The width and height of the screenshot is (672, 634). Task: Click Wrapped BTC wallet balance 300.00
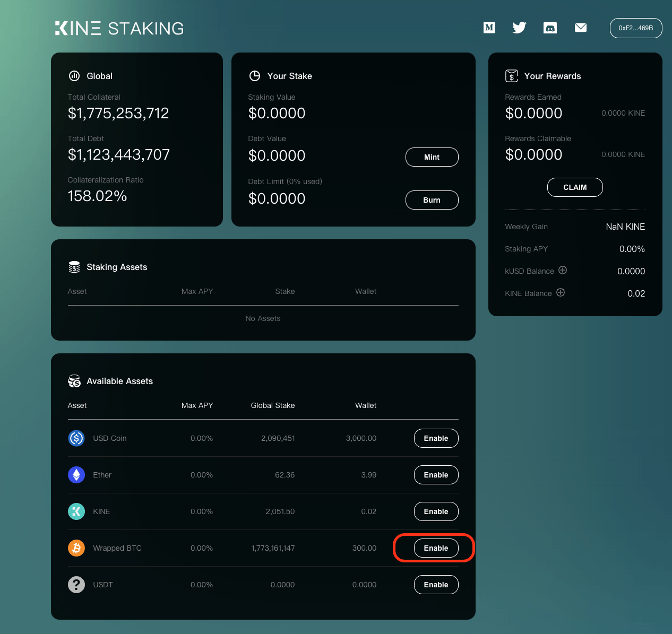364,548
